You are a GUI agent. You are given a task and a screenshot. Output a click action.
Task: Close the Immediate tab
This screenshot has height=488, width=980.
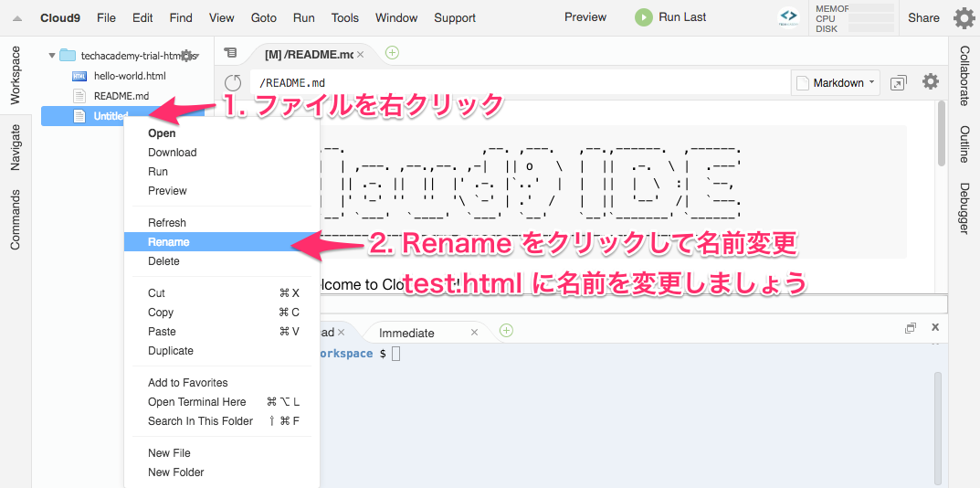pos(473,333)
